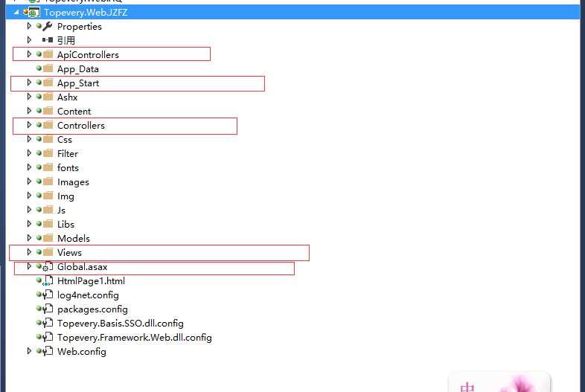Image resolution: width=585 pixels, height=392 pixels.
Task: Expand the App_Start folder
Action: tap(29, 83)
